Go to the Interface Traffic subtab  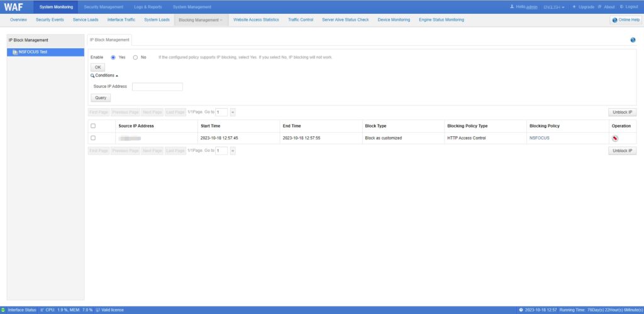coord(121,19)
